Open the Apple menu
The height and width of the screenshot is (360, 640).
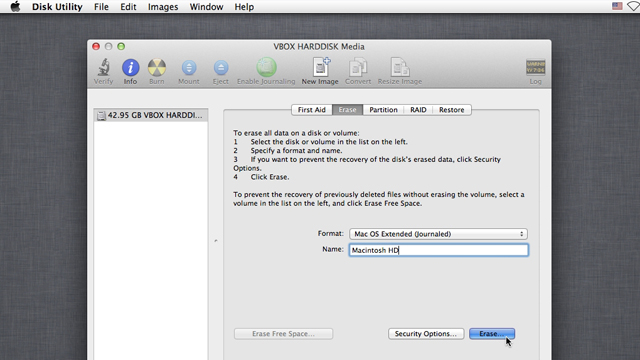pyautogui.click(x=15, y=7)
